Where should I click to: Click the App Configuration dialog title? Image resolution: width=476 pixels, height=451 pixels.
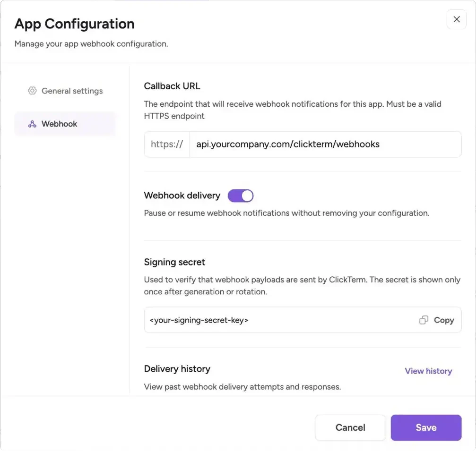click(74, 23)
